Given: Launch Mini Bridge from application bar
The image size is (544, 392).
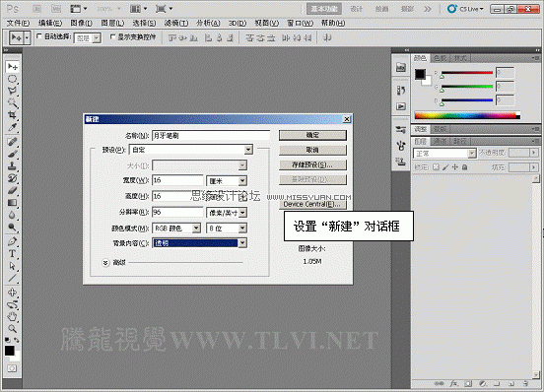Looking at the screenshot, I should click(56, 9).
